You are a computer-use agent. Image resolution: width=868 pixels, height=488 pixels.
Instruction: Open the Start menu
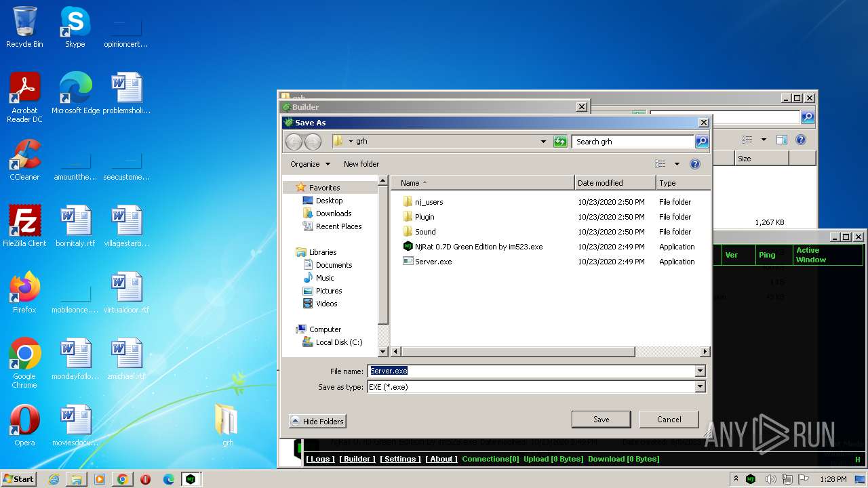tap(19, 479)
